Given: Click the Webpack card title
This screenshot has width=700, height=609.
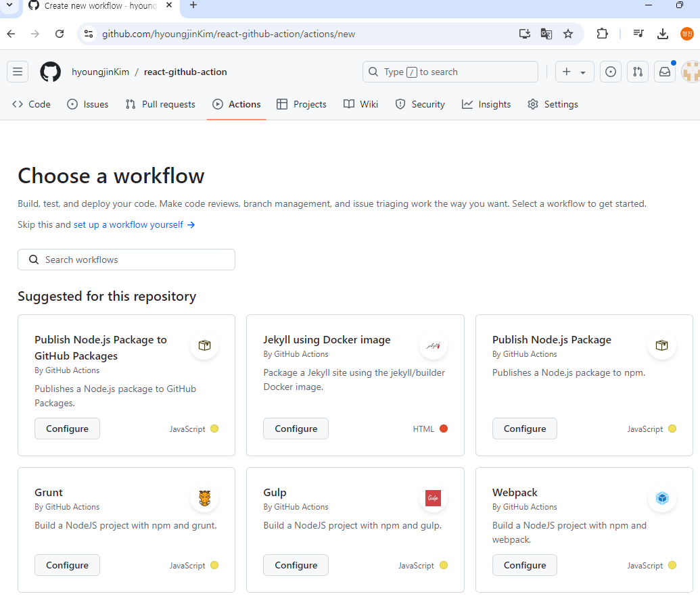Looking at the screenshot, I should pos(515,493).
